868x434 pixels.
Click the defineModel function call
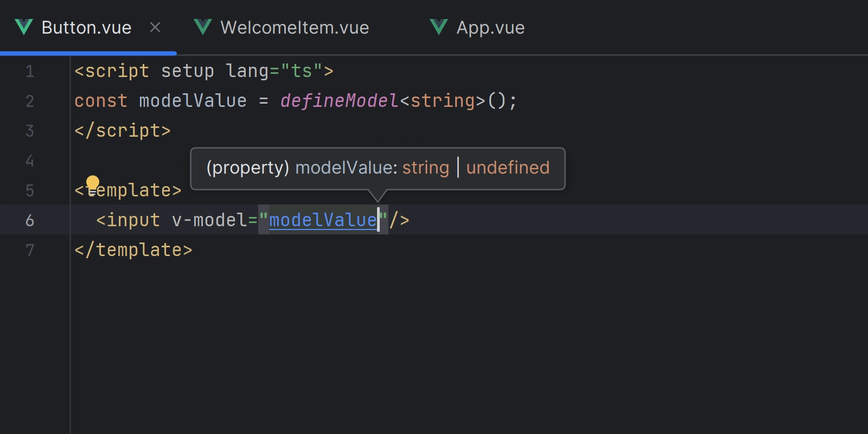tap(340, 100)
